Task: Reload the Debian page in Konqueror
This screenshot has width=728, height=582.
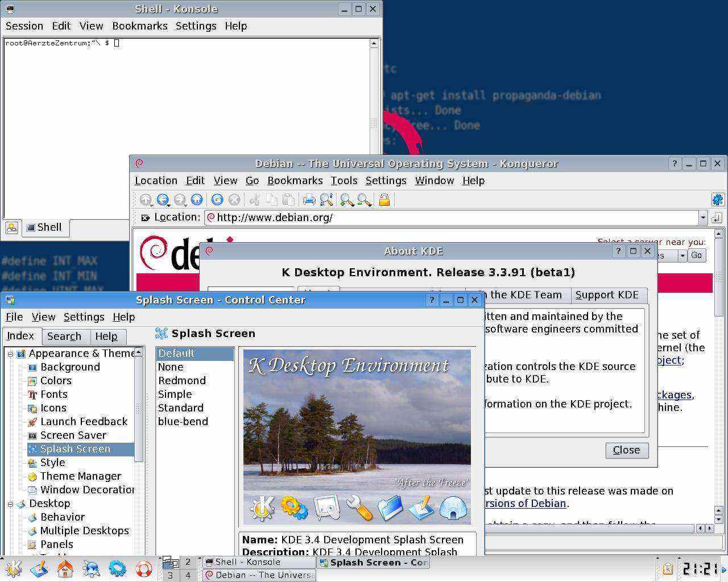Action: [217, 199]
